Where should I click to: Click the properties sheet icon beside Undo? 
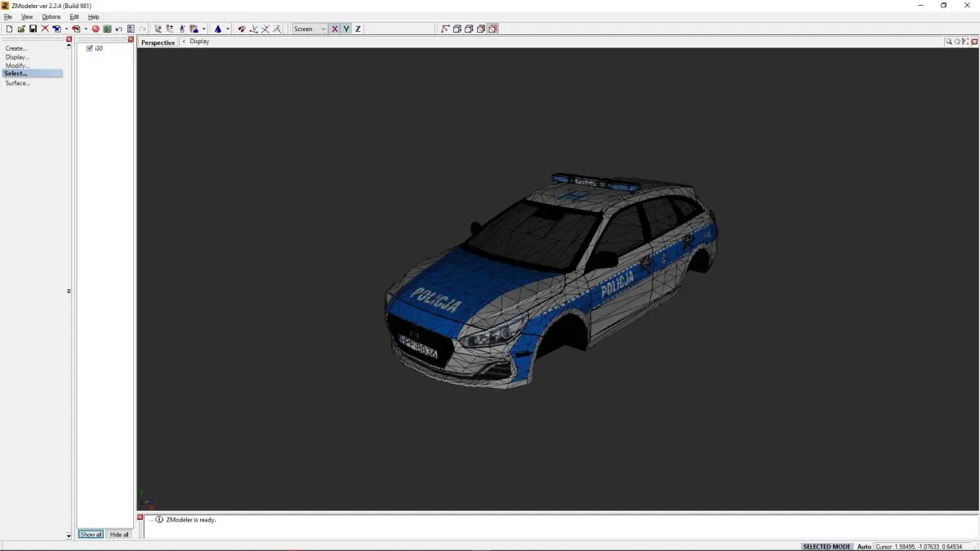[131, 29]
